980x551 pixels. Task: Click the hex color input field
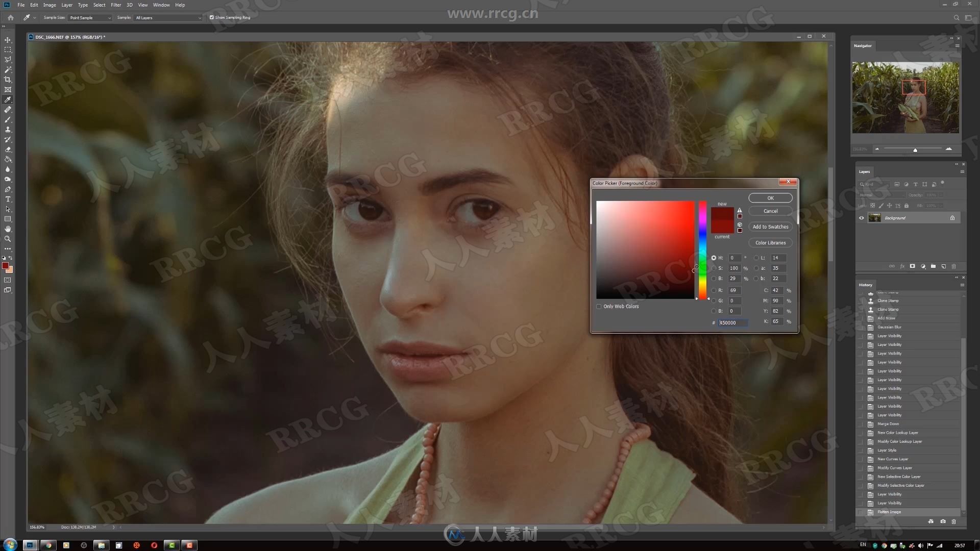733,323
